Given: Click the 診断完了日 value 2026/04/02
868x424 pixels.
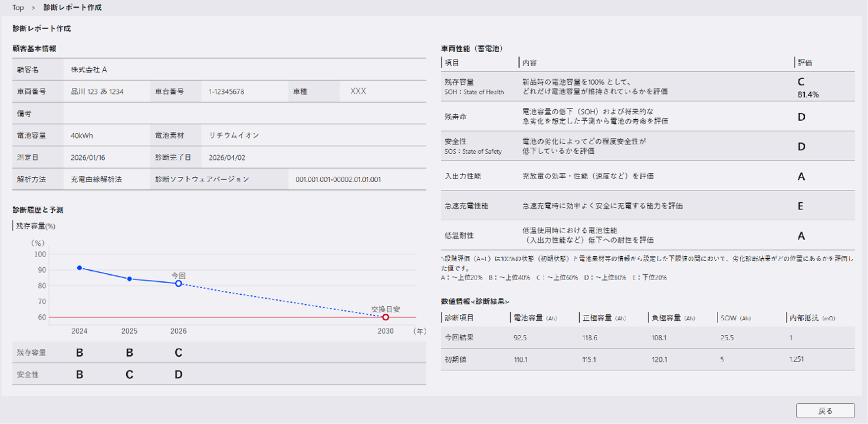Looking at the screenshot, I should (227, 157).
